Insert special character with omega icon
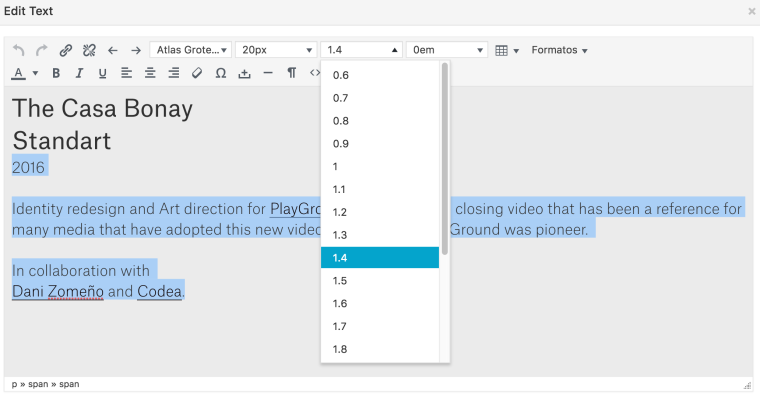The height and width of the screenshot is (400, 760). pos(221,73)
